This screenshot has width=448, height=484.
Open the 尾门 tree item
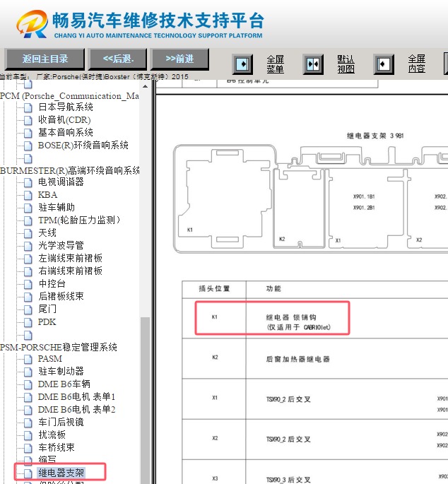pos(47,309)
